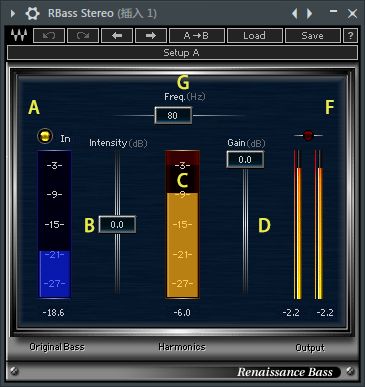365x387 pixels.
Task: Minimize the RBass plugin window
Action: tap(333, 12)
